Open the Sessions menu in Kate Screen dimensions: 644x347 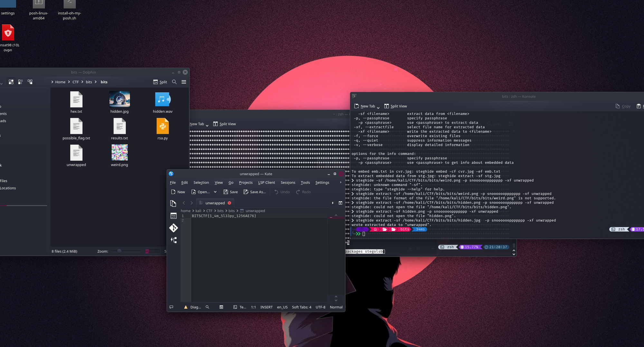pyautogui.click(x=288, y=183)
